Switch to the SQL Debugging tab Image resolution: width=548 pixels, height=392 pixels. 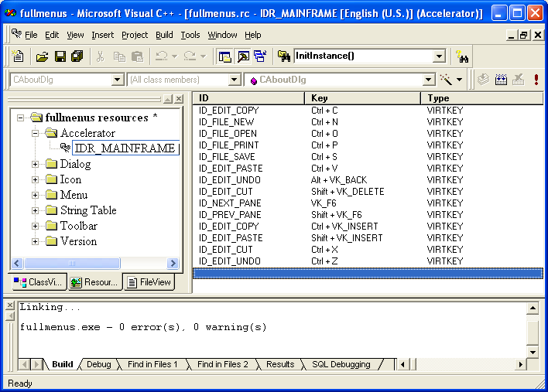[341, 364]
